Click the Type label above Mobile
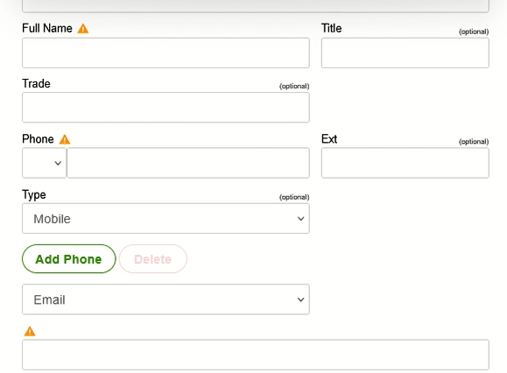507x373 pixels. pos(34,195)
